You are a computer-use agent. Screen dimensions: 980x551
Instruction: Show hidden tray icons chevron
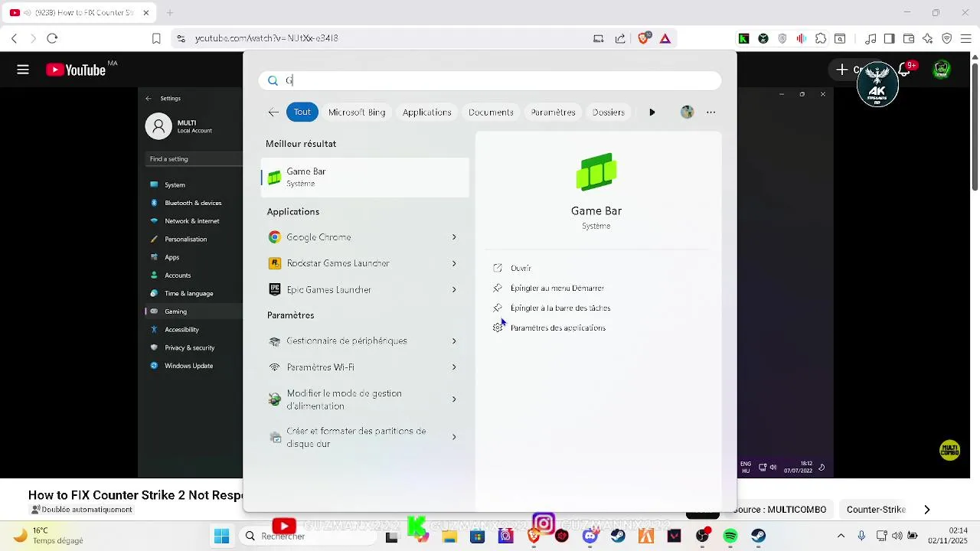[x=841, y=536]
